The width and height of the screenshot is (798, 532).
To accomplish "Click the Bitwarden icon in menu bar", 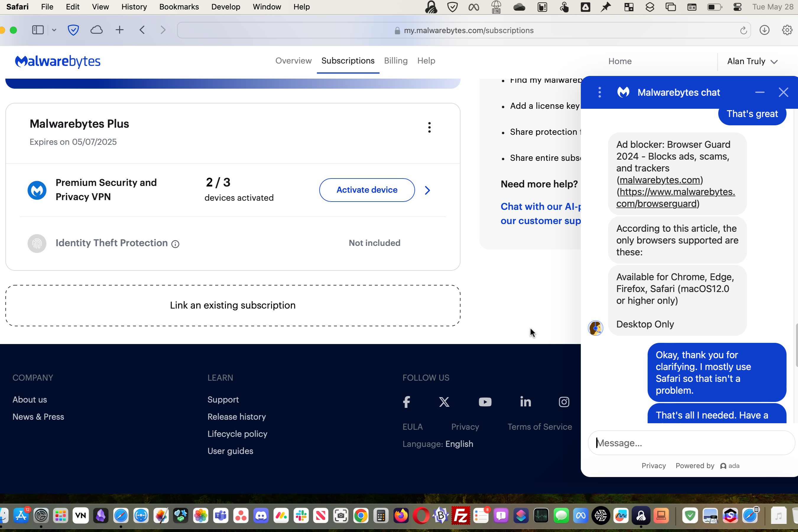I will (x=453, y=7).
